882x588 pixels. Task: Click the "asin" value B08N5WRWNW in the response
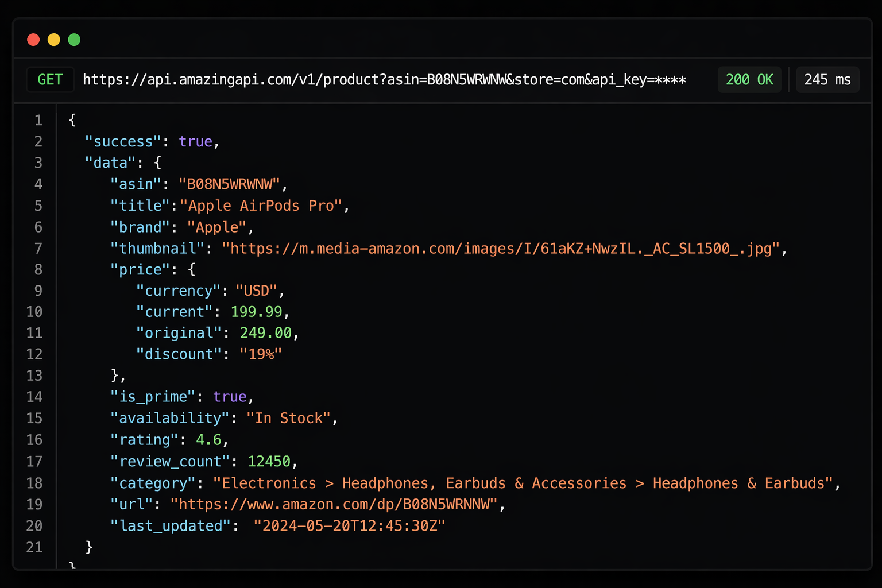(x=230, y=184)
